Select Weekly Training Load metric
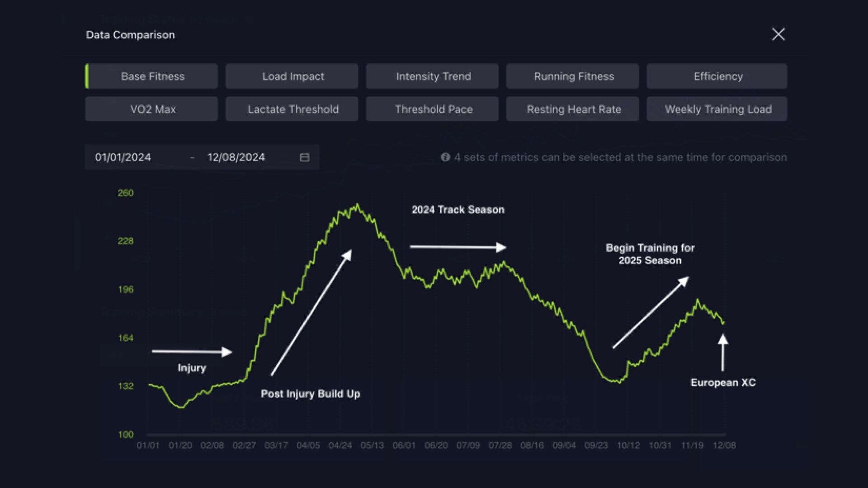 tap(717, 109)
